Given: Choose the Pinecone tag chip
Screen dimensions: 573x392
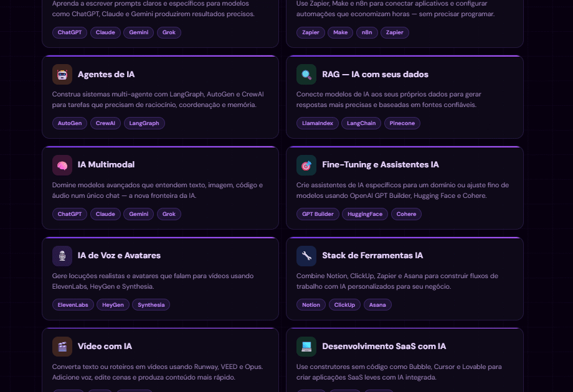Looking at the screenshot, I should (402, 123).
